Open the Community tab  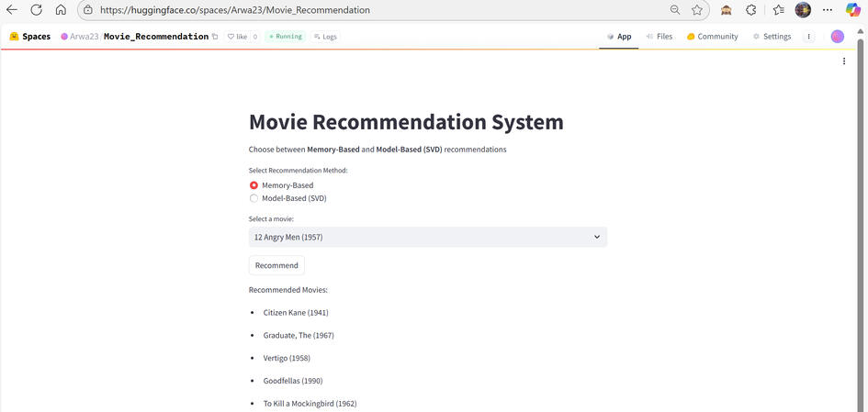point(712,37)
